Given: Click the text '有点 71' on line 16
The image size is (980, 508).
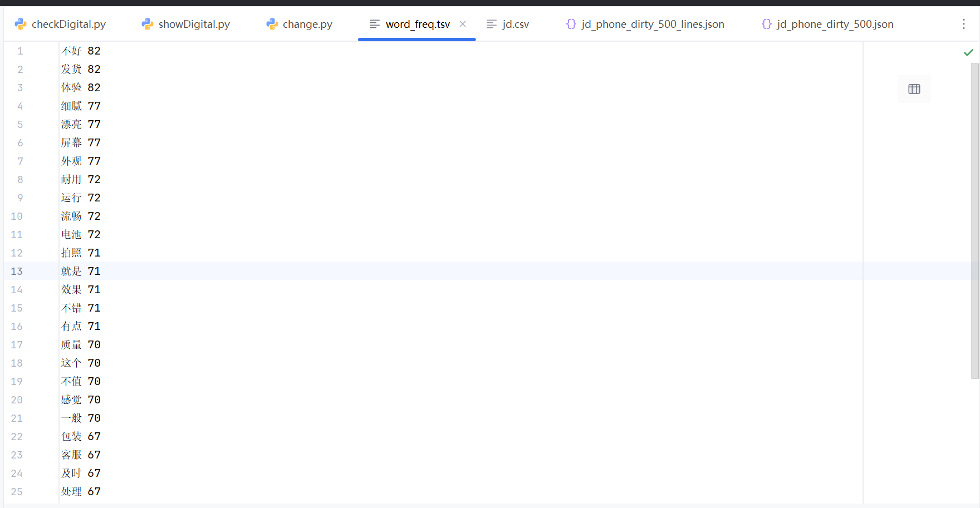Looking at the screenshot, I should coord(81,327).
